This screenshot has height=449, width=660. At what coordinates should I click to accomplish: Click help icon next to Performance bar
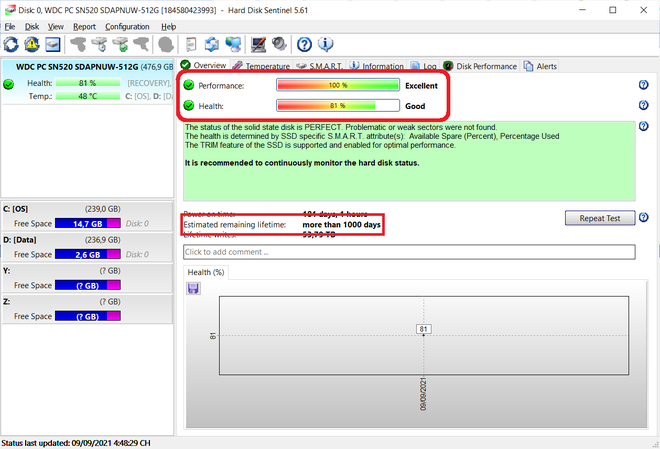[643, 85]
